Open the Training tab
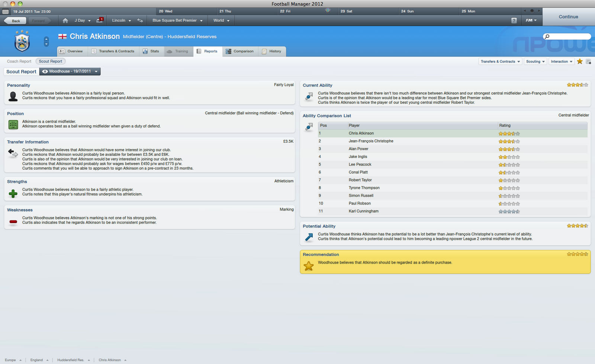 click(178, 51)
